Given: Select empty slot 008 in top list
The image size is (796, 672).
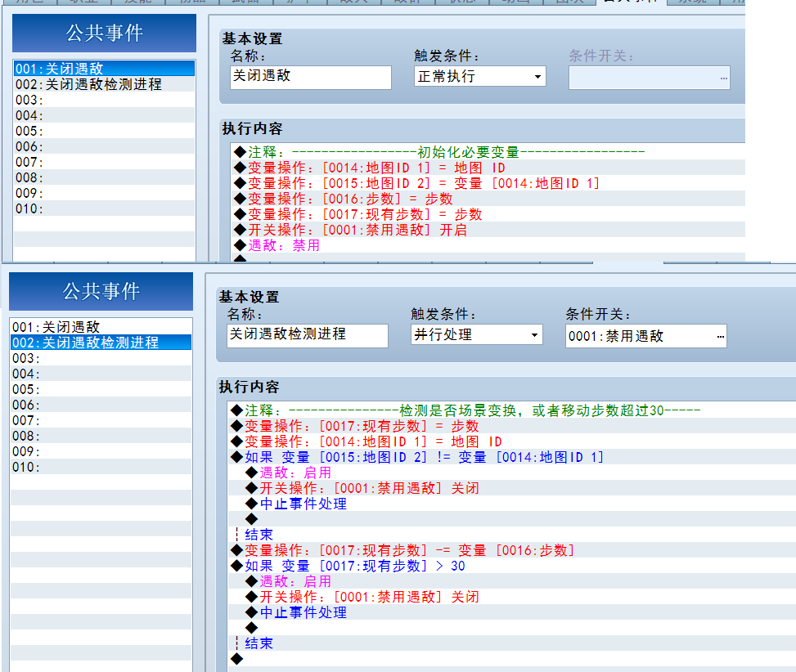Looking at the screenshot, I should point(104,177).
